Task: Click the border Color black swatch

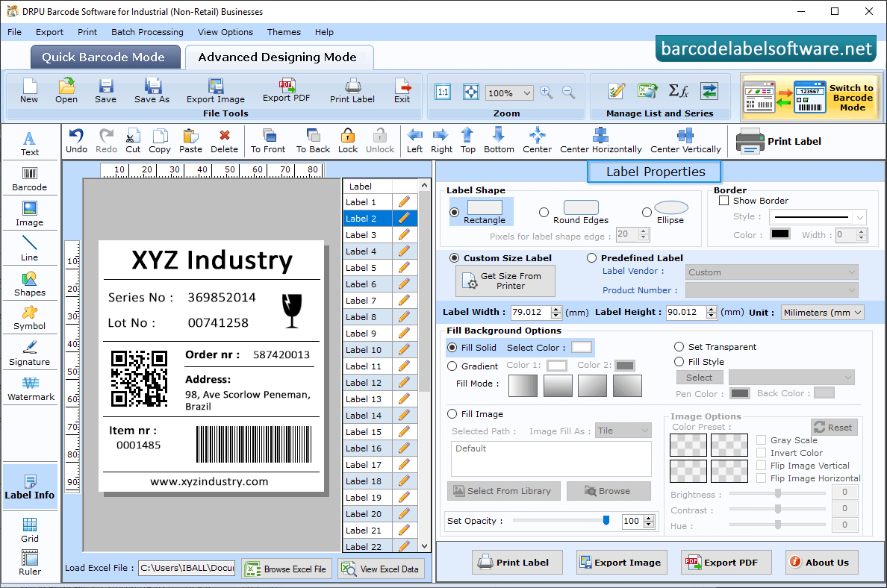Action: click(780, 234)
